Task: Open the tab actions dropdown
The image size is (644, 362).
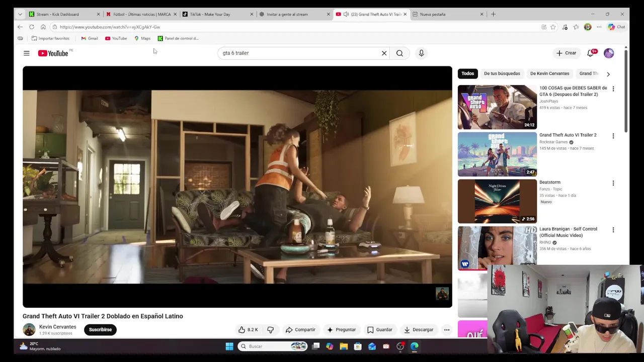Action: pos(20,14)
